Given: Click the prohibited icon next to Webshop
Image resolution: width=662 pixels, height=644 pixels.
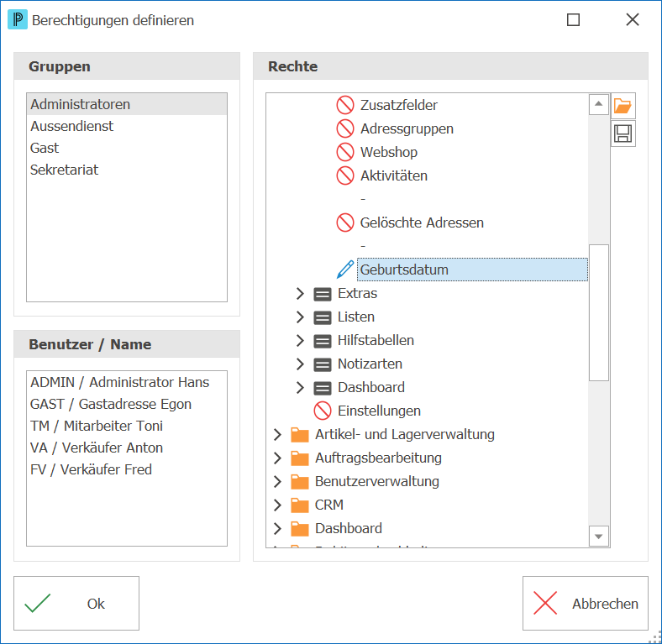Looking at the screenshot, I should coord(345,152).
